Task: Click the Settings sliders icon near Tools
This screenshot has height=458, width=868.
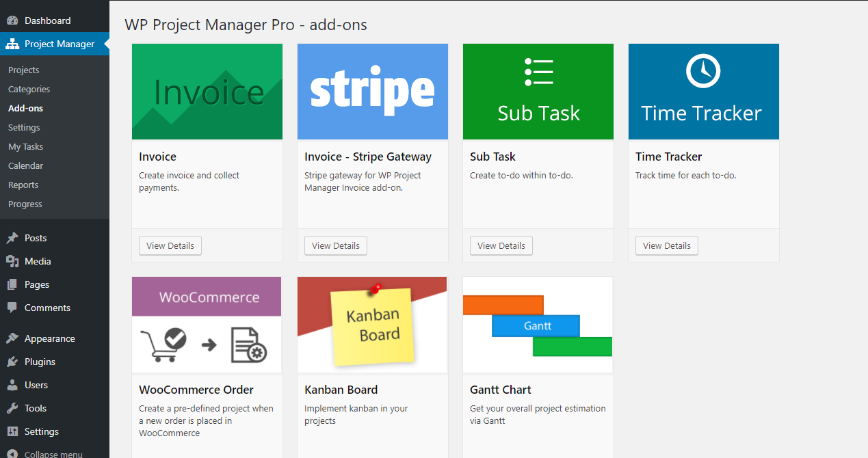Action: click(x=12, y=431)
